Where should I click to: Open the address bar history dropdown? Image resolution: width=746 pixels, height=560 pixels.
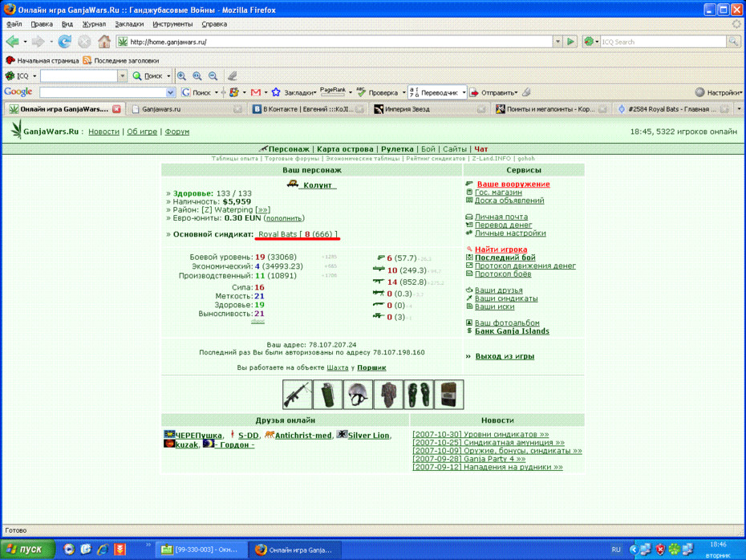pyautogui.click(x=557, y=42)
